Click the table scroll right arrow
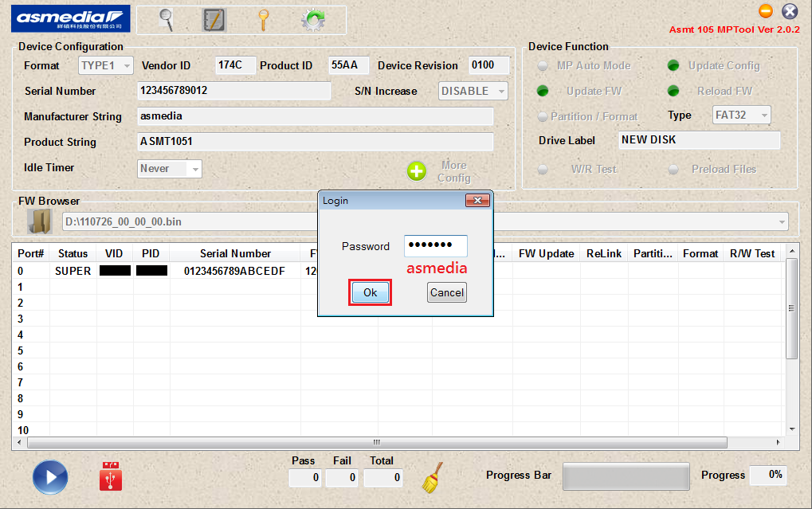 click(x=778, y=443)
